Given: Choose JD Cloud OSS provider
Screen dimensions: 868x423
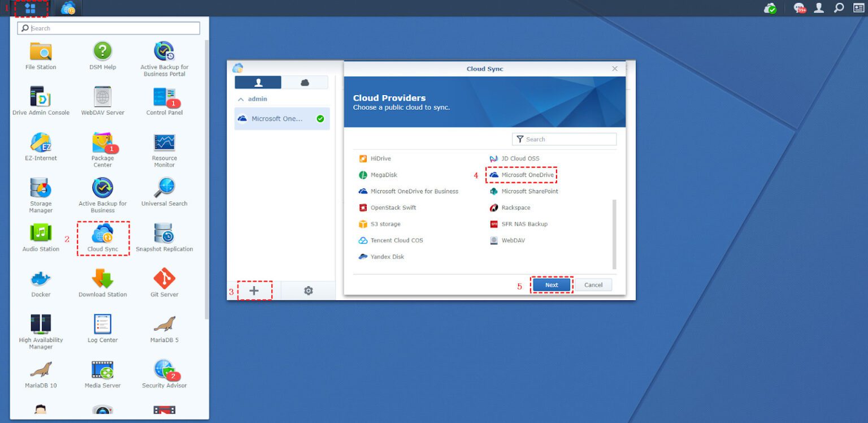Looking at the screenshot, I should [x=515, y=158].
